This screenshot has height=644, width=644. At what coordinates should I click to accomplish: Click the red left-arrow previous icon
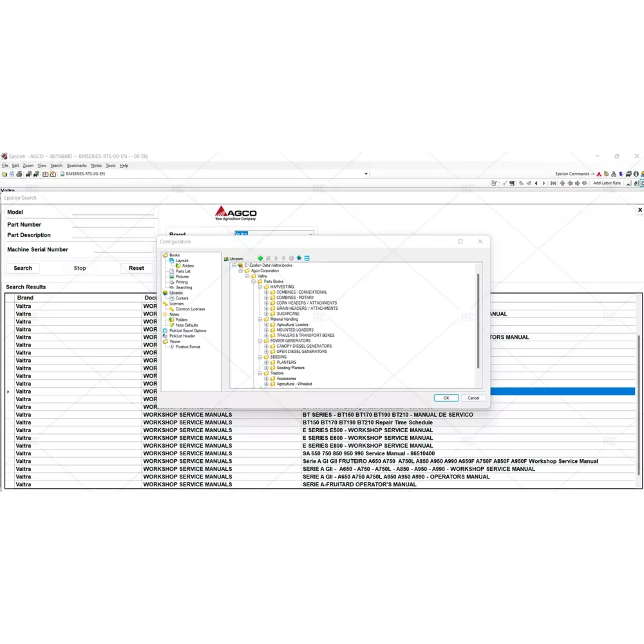coord(536,183)
